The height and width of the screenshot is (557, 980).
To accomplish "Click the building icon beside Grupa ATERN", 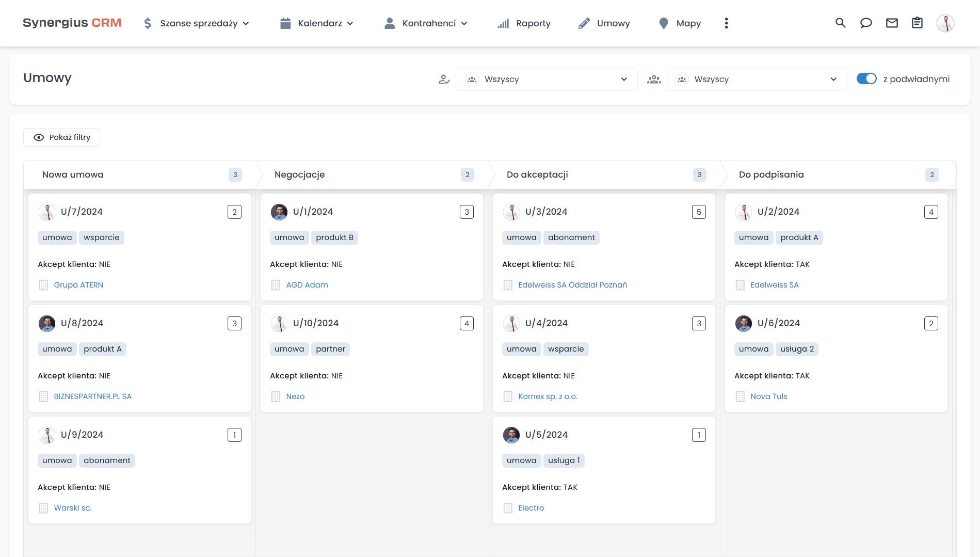I will pyautogui.click(x=44, y=285).
